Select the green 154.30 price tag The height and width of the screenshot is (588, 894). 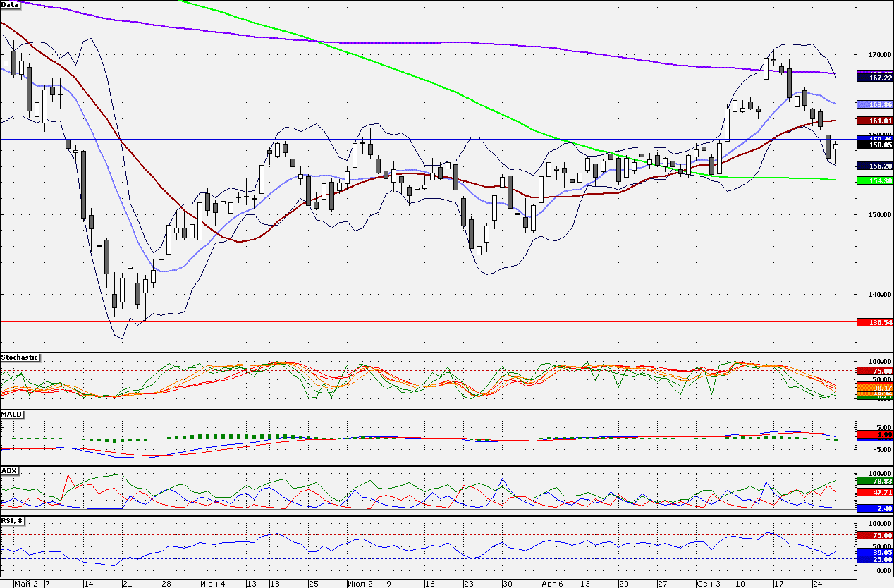tap(875, 181)
